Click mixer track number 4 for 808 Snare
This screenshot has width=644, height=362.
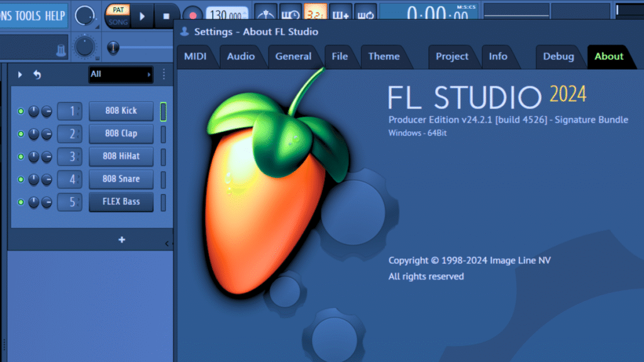coord(70,179)
